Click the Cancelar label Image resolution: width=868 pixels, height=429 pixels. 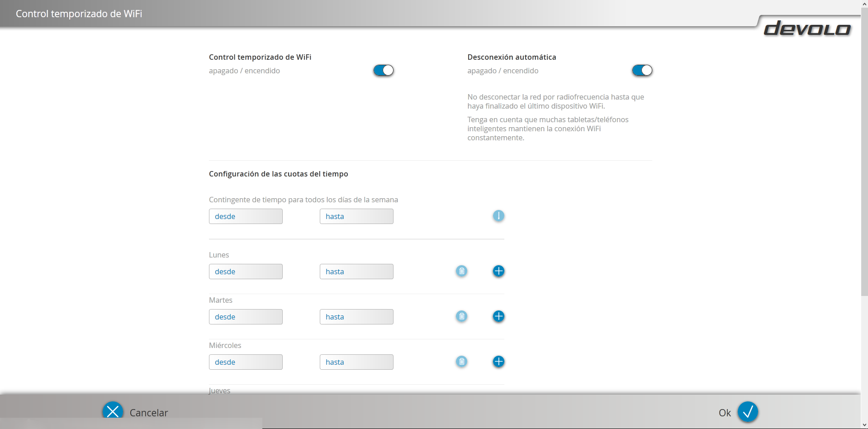(x=149, y=413)
